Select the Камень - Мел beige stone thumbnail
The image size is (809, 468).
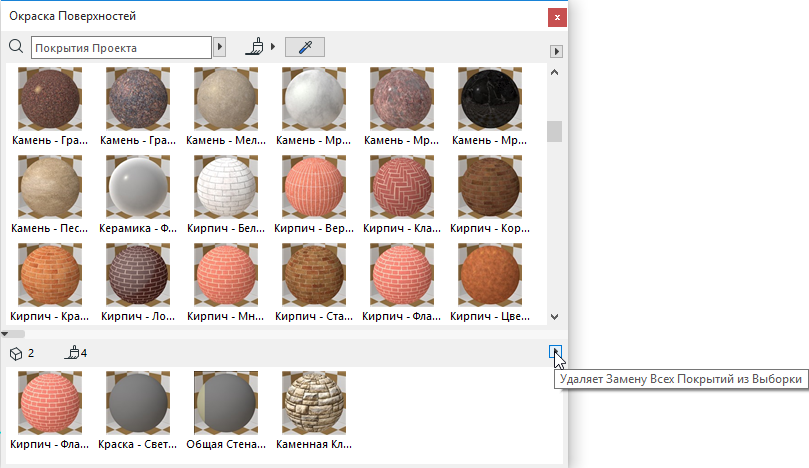coord(224,99)
